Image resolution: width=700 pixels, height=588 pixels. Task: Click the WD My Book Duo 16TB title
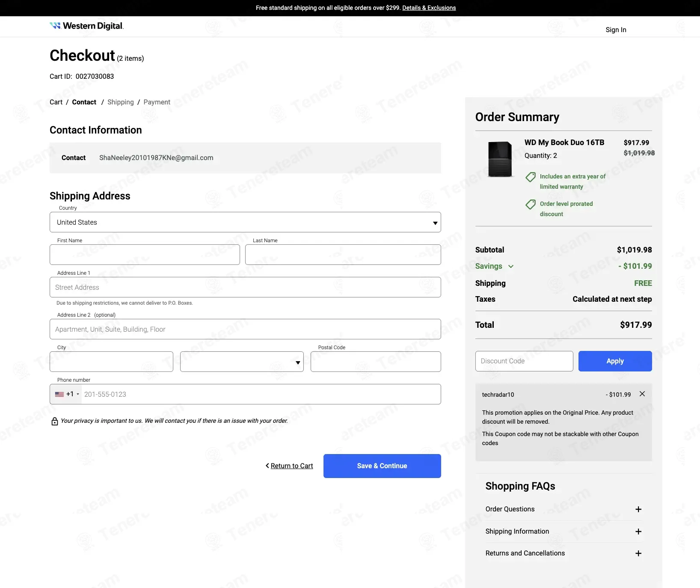point(564,143)
